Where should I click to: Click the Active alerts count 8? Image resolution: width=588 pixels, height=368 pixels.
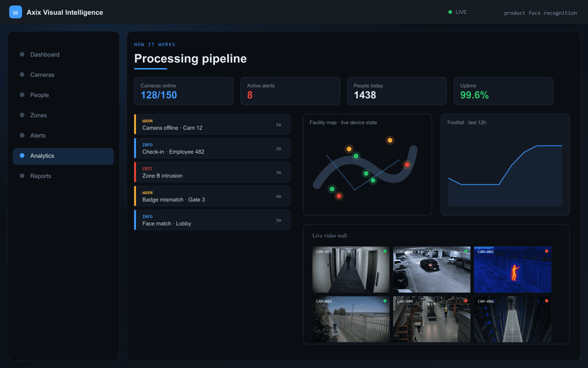pyautogui.click(x=250, y=95)
